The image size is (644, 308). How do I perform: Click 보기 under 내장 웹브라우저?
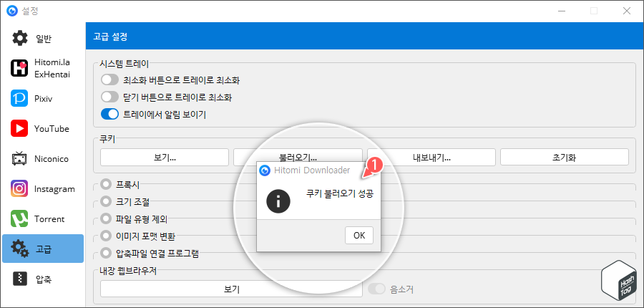click(231, 289)
